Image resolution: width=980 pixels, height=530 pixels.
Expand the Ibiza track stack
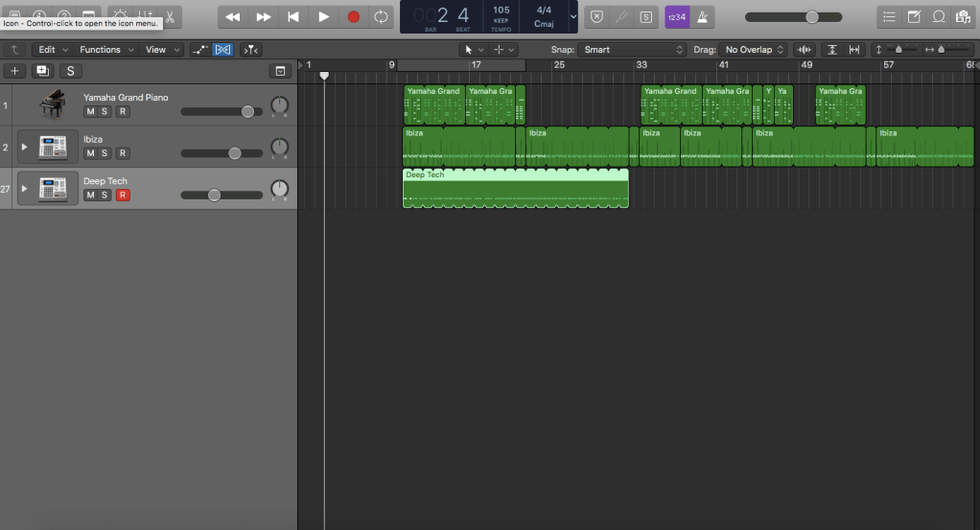(x=25, y=147)
